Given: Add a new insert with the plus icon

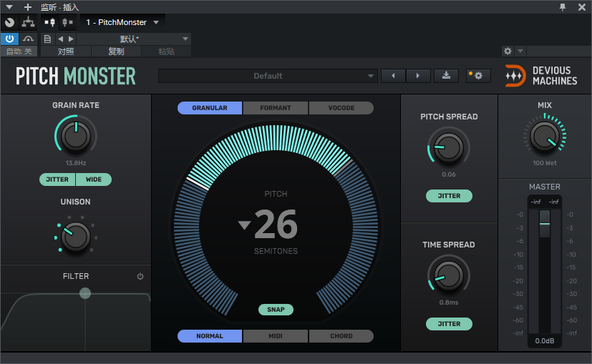Looking at the screenshot, I should 28,6.
